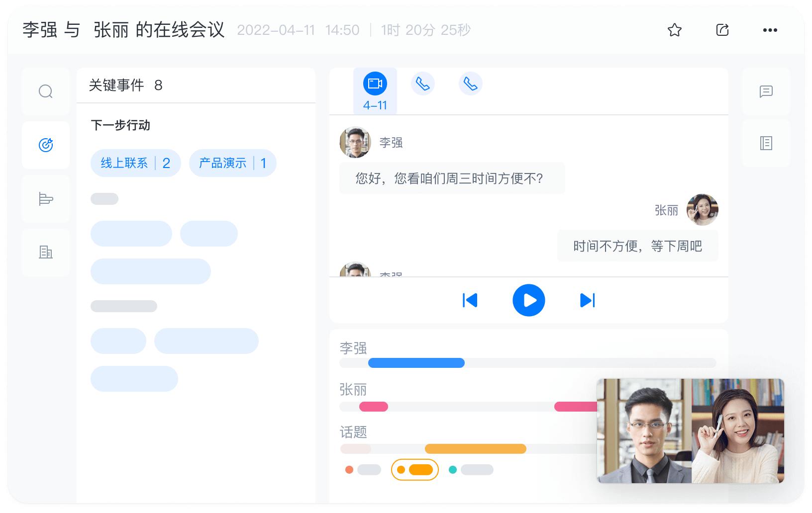Click the duration 1时 20分 25秒

click(426, 30)
